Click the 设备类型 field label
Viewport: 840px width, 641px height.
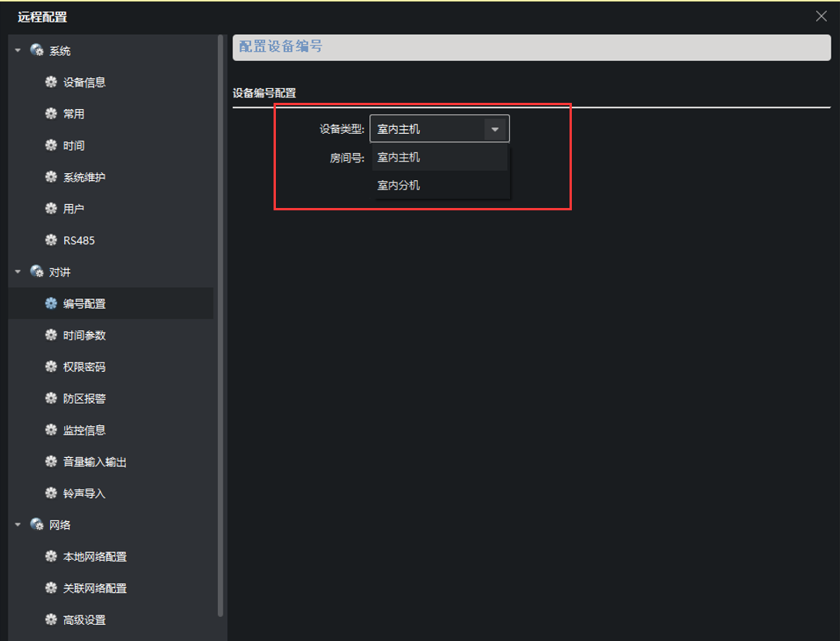pos(342,128)
